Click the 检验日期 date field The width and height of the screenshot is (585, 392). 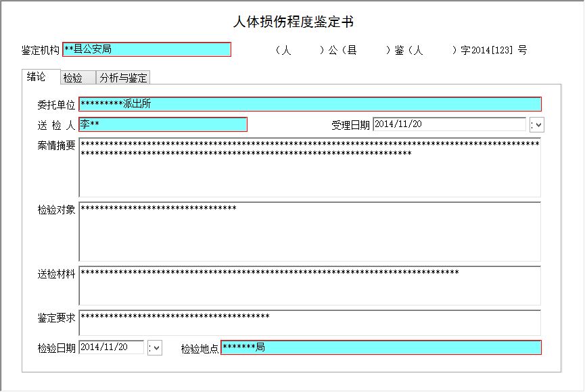pyautogui.click(x=111, y=347)
